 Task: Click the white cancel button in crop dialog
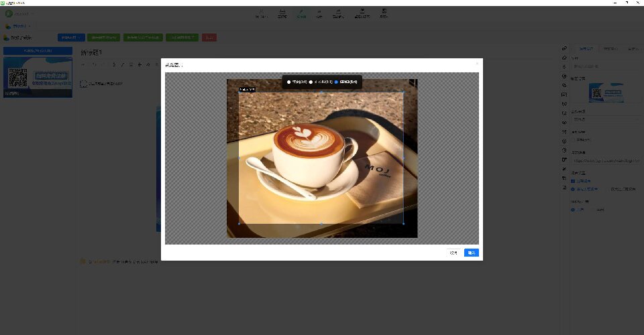tap(454, 253)
